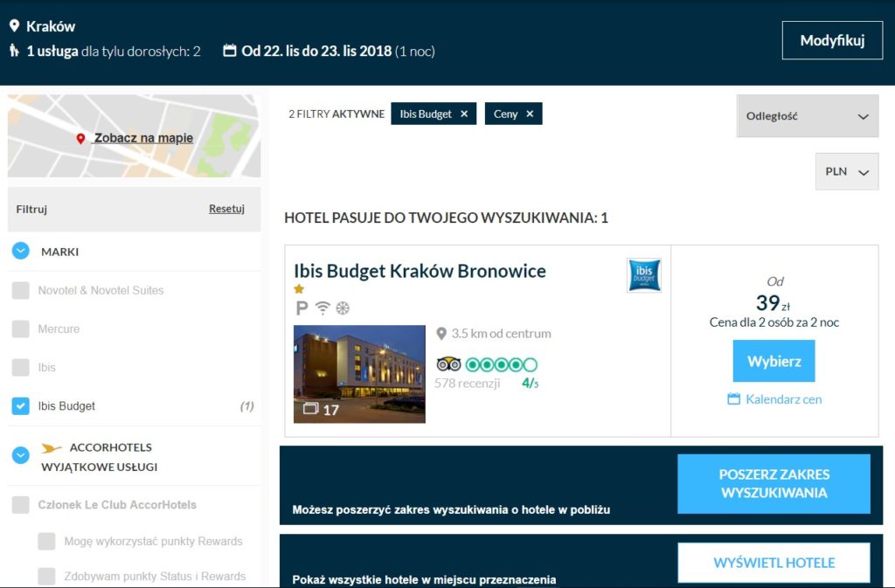The height and width of the screenshot is (588, 895).
Task: Click the air conditioning snowflake icon
Action: [343, 308]
